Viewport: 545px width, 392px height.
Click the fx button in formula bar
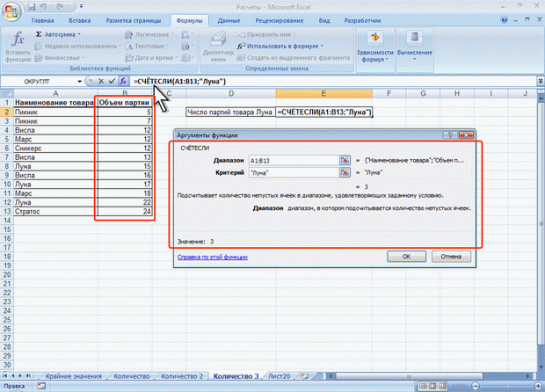coord(123,82)
